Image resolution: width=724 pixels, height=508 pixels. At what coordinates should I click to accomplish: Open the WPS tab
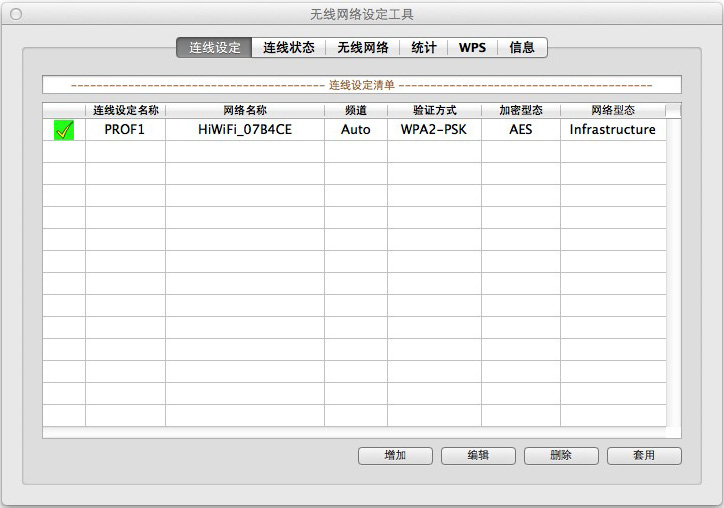pyautogui.click(x=472, y=48)
